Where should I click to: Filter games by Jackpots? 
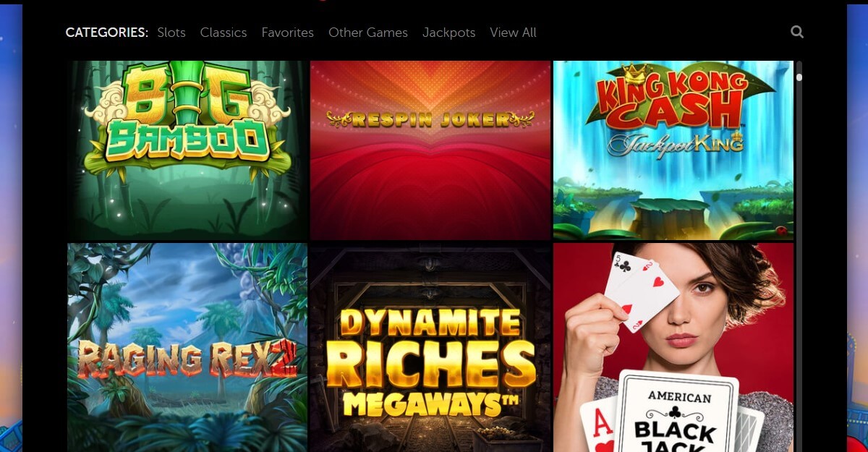click(449, 33)
